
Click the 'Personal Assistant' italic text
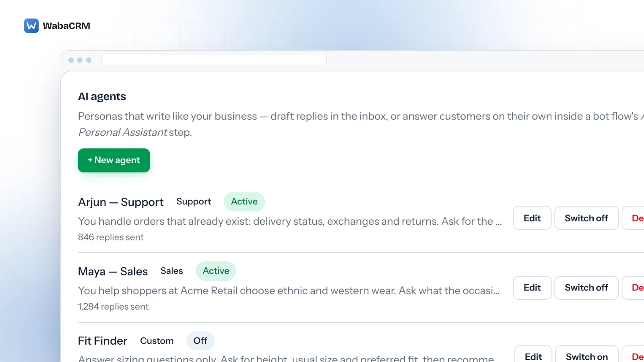(x=122, y=132)
